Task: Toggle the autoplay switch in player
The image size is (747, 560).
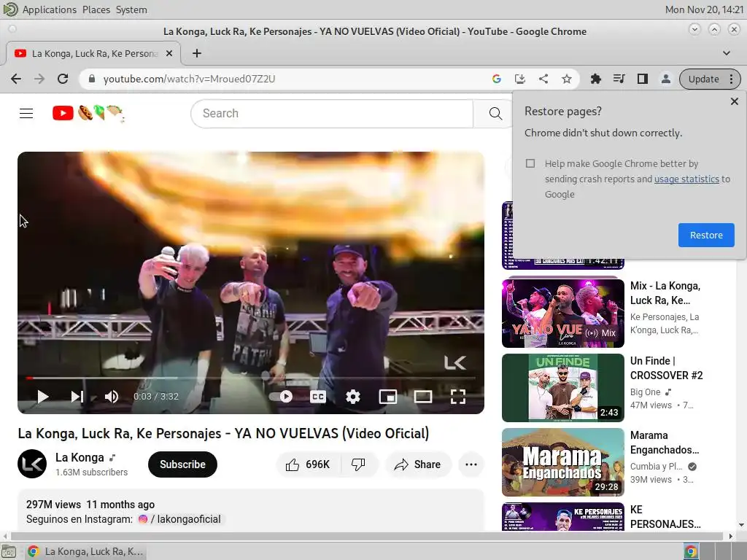Action: tap(281, 397)
